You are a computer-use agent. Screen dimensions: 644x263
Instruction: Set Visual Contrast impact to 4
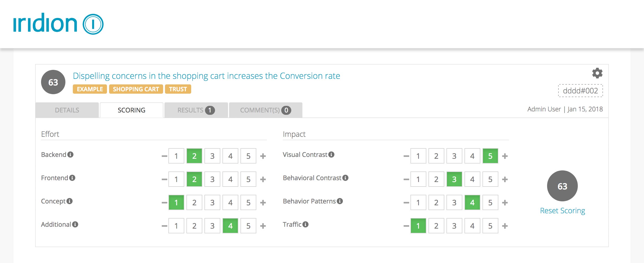472,156
